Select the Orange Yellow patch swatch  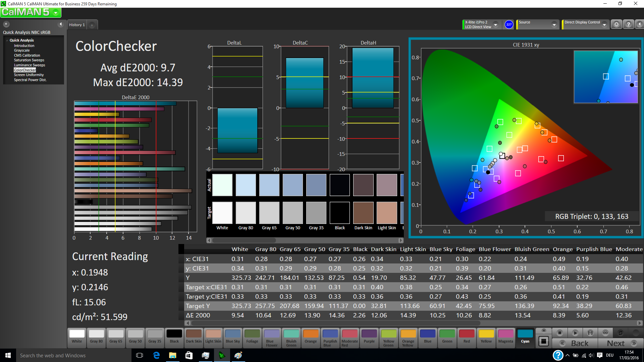(x=408, y=338)
